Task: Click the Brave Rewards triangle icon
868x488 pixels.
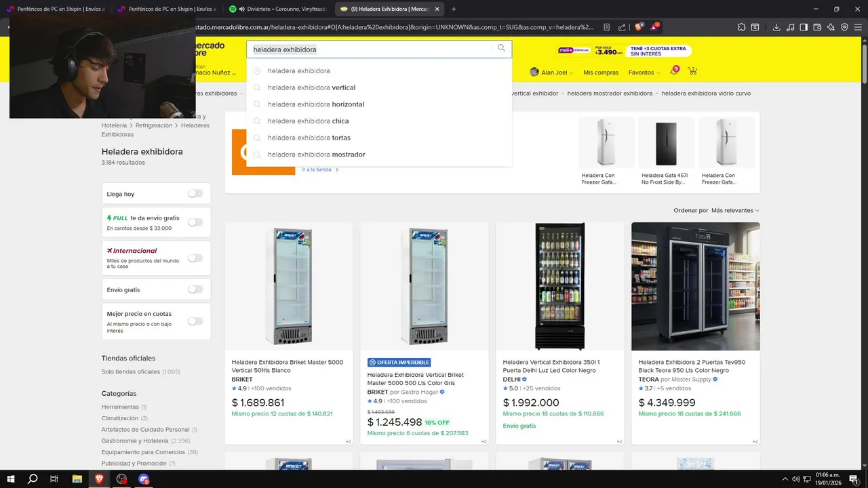Action: point(654,27)
